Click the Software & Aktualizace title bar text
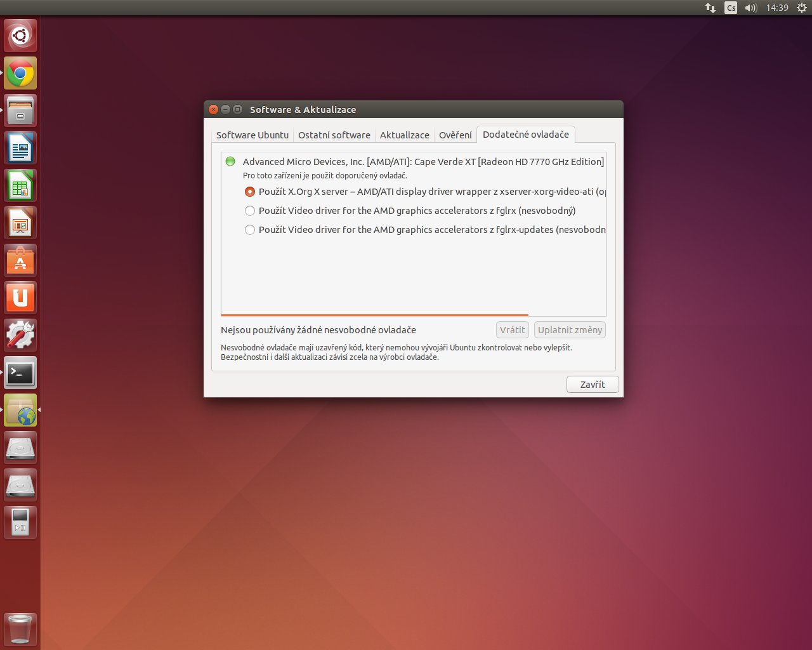Viewport: 812px width, 650px height. [x=303, y=110]
